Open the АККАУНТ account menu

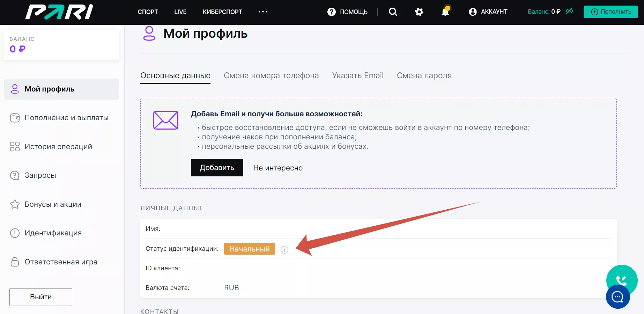(488, 12)
